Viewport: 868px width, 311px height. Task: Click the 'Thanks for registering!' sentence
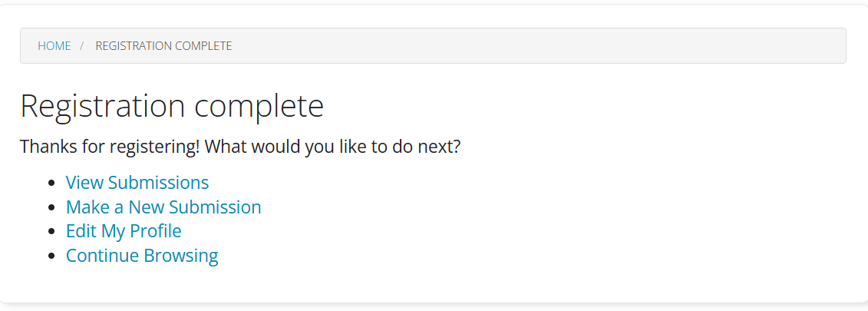tap(111, 146)
